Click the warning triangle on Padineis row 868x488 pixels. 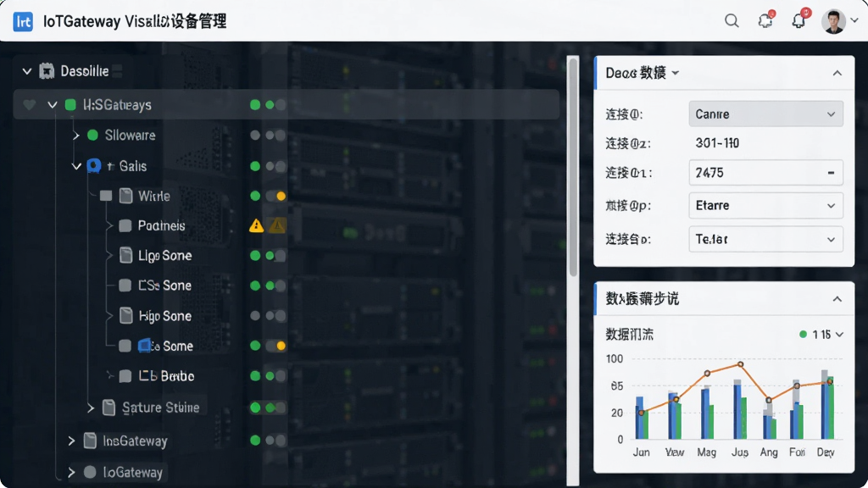(256, 225)
